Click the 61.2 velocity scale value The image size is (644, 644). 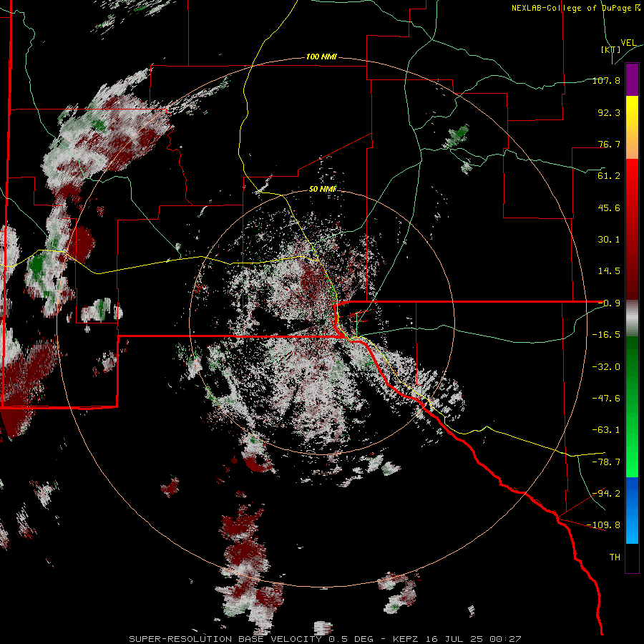click(609, 176)
